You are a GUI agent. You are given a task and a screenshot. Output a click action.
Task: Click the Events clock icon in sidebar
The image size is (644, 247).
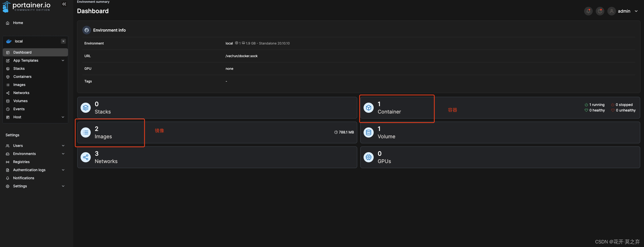click(8, 109)
